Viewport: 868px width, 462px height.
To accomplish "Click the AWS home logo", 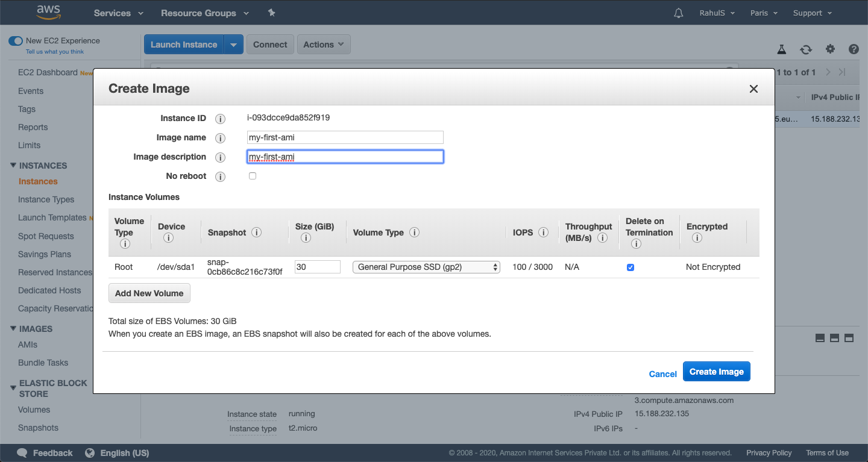I will [x=48, y=12].
